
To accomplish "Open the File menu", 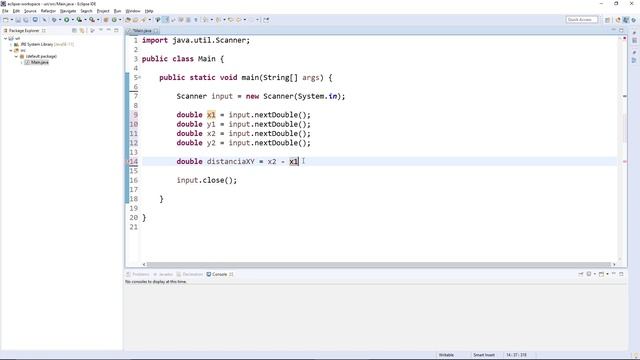I will (5, 11).
